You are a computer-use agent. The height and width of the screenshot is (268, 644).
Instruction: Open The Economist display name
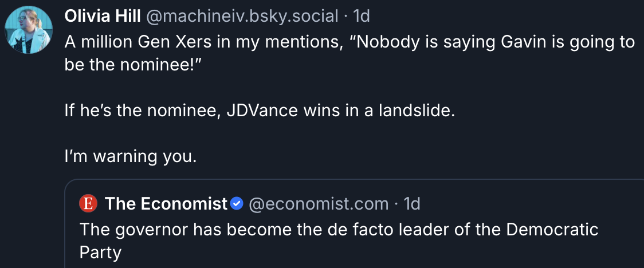point(166,203)
